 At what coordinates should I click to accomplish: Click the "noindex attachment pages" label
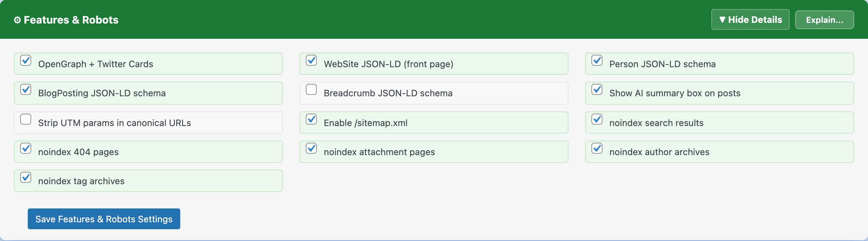tap(379, 152)
